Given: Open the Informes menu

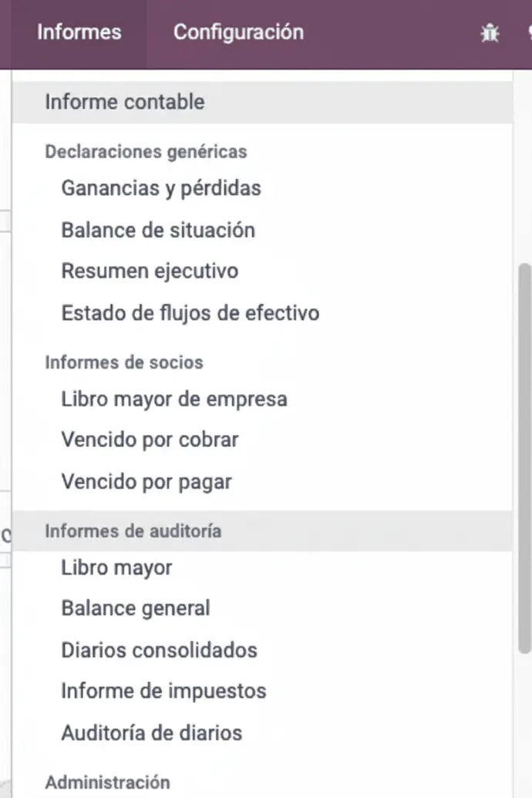Looking at the screenshot, I should pos(79,32).
